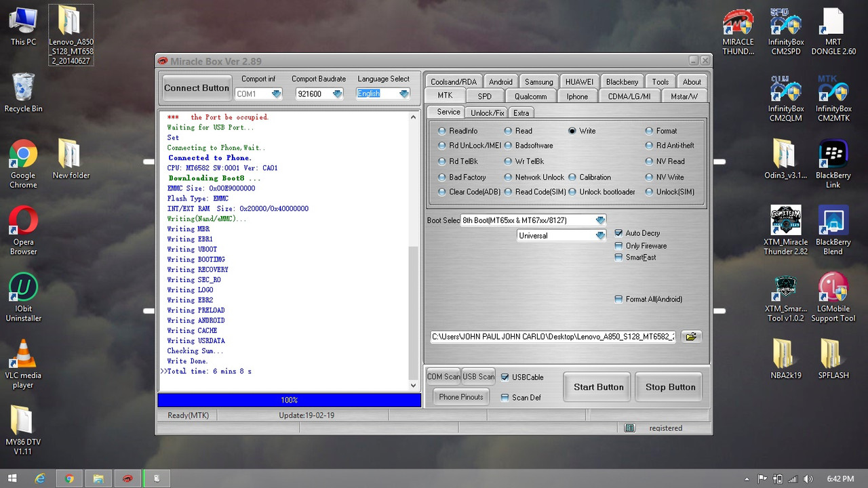Click the Connect Button

pos(197,88)
